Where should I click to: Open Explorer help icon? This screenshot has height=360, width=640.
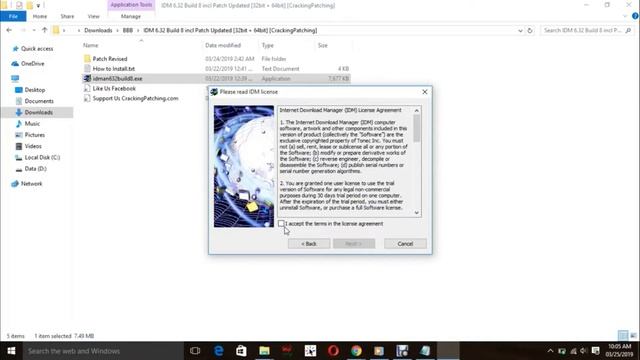[x=635, y=16]
